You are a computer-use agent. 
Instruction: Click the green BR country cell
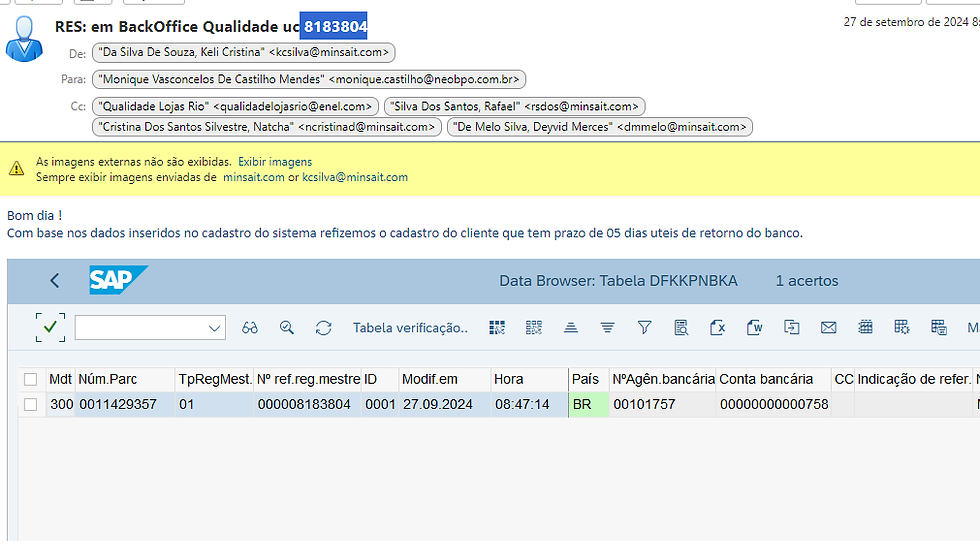[x=589, y=404]
